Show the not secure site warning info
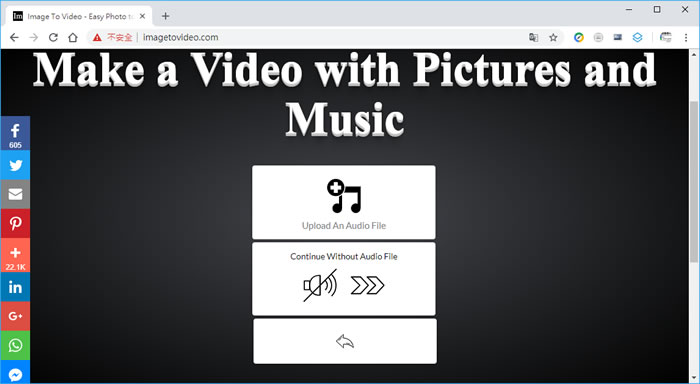Image resolution: width=700 pixels, height=384 pixels. 112,38
